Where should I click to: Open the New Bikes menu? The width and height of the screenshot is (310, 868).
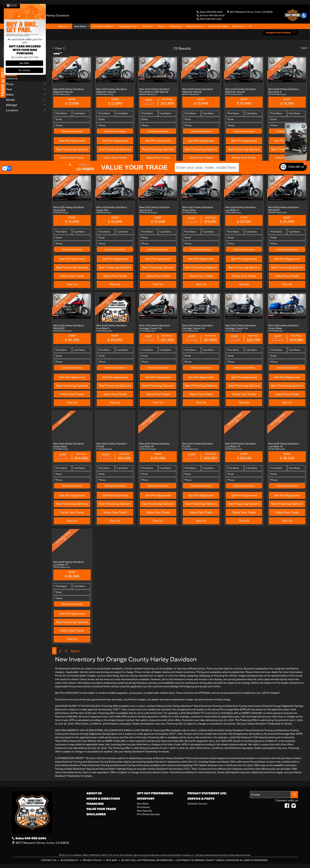point(82,26)
